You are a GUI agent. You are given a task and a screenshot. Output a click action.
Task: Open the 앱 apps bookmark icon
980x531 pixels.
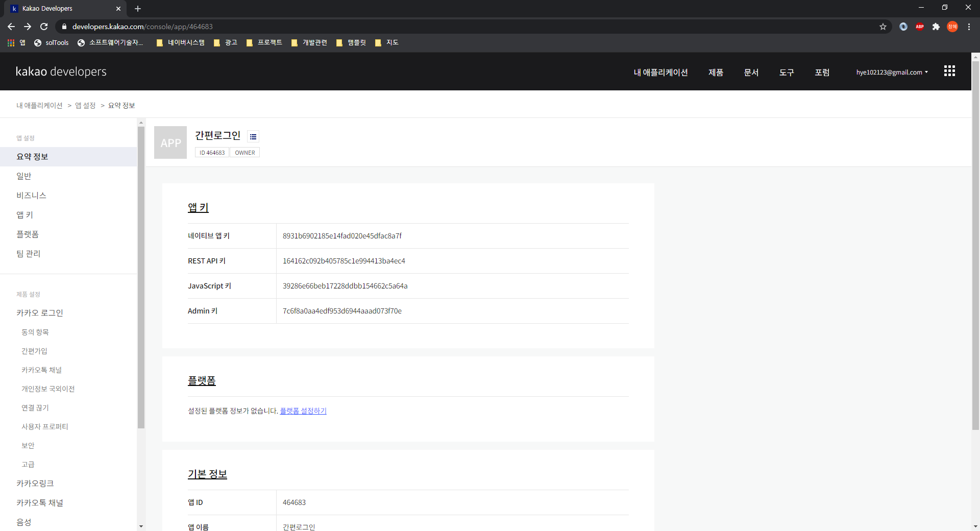[16, 42]
